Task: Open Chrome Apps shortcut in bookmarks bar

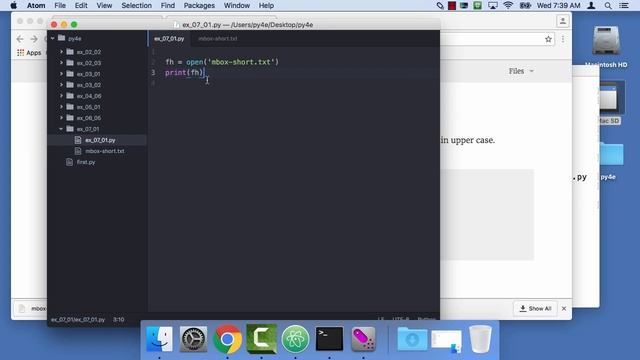Action: (29, 53)
